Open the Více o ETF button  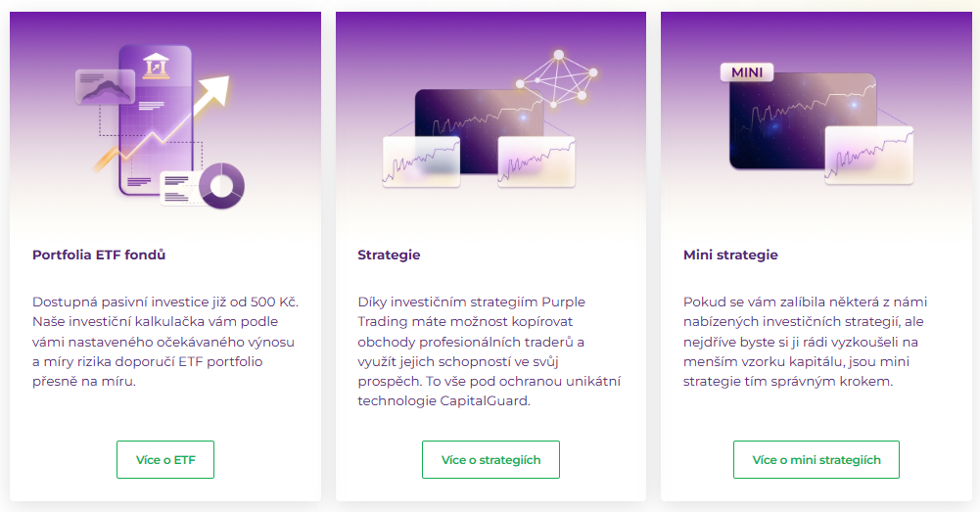point(165,459)
